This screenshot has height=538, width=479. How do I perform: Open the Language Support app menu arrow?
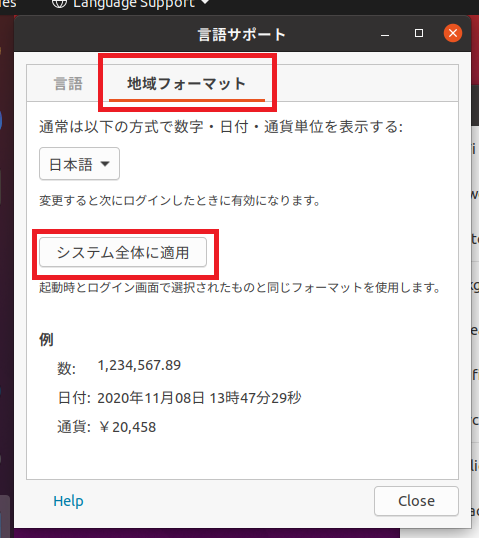click(205, 2)
